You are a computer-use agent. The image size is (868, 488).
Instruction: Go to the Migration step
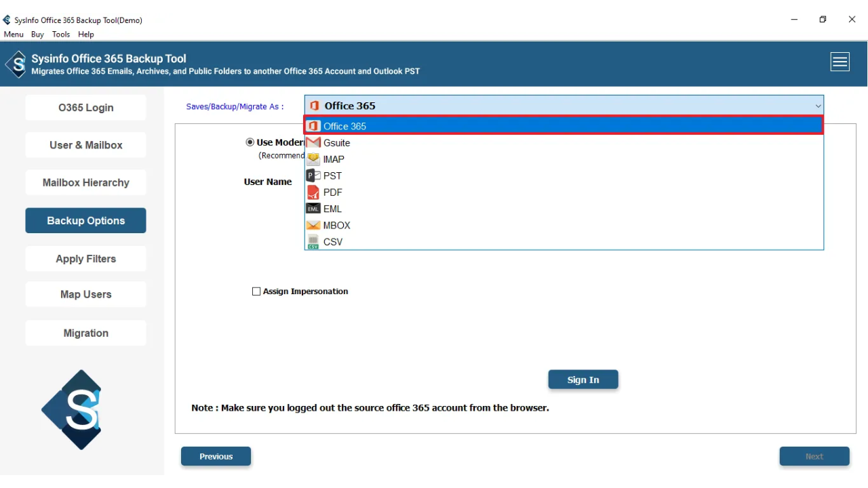[86, 333]
